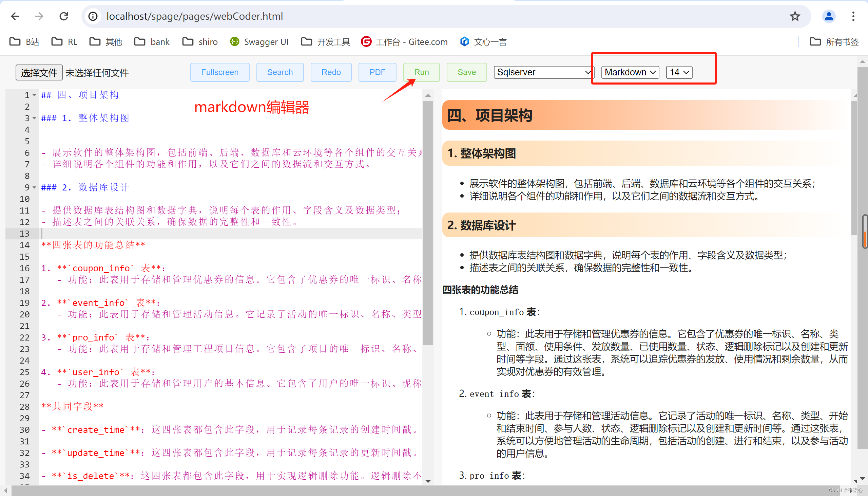Viewport: 868px width, 496px height.
Task: Open the Chrome profile avatar
Action: [x=829, y=16]
